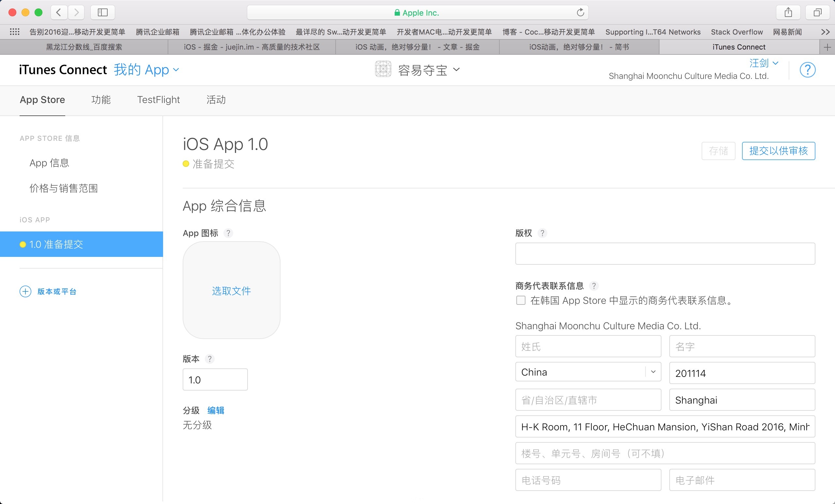
Task: Click the show all tabs icon
Action: (x=817, y=12)
